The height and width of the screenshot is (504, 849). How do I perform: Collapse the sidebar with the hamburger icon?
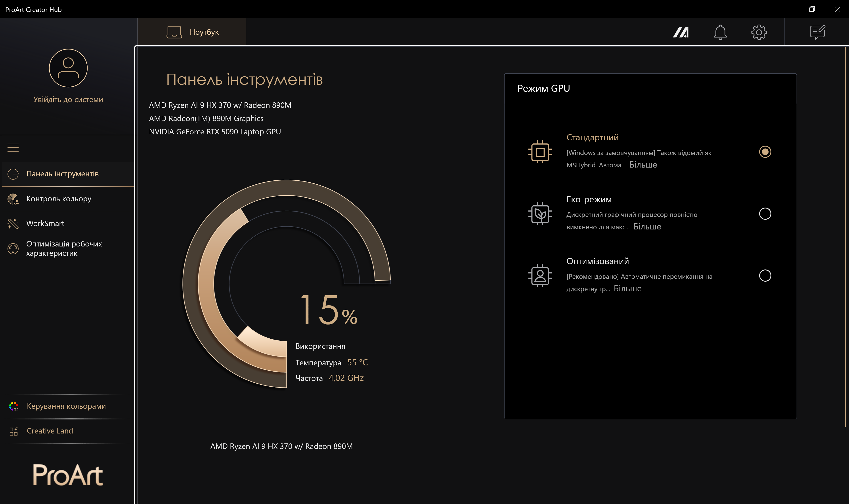(13, 147)
